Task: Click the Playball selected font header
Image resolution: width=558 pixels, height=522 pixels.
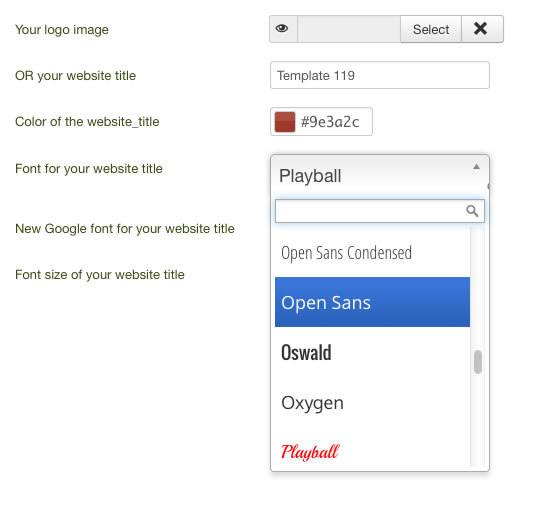Action: [380, 175]
